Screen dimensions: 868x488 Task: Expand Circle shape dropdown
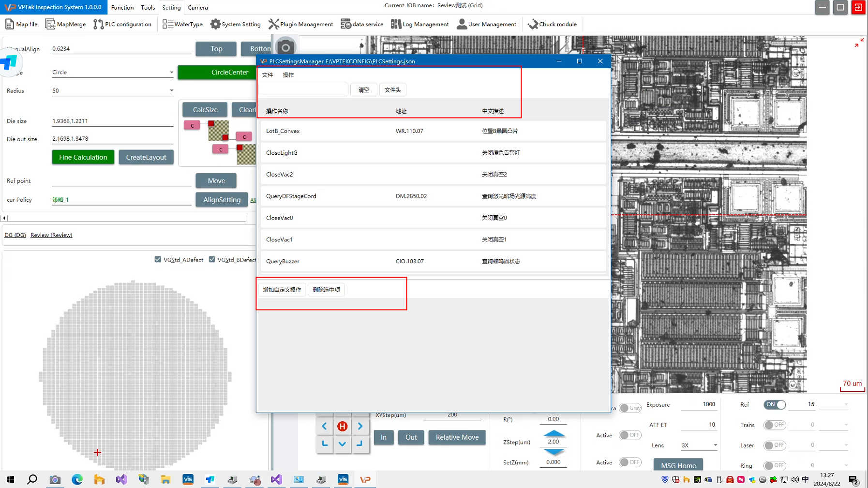click(171, 73)
